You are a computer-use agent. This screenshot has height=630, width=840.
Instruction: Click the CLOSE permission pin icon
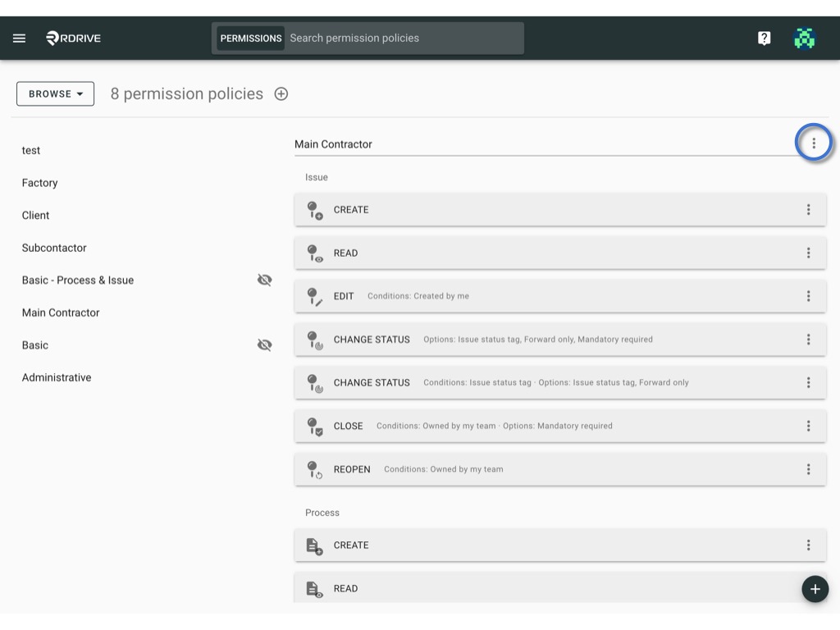point(314,427)
